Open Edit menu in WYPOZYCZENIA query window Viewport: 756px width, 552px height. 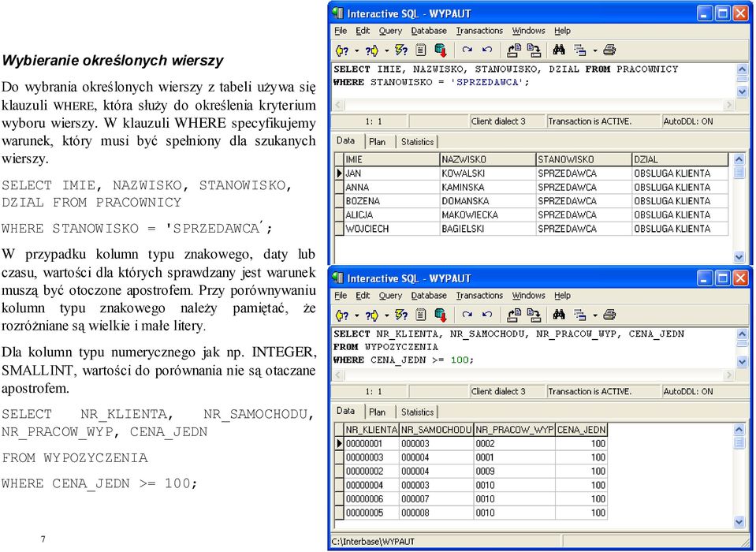[363, 296]
